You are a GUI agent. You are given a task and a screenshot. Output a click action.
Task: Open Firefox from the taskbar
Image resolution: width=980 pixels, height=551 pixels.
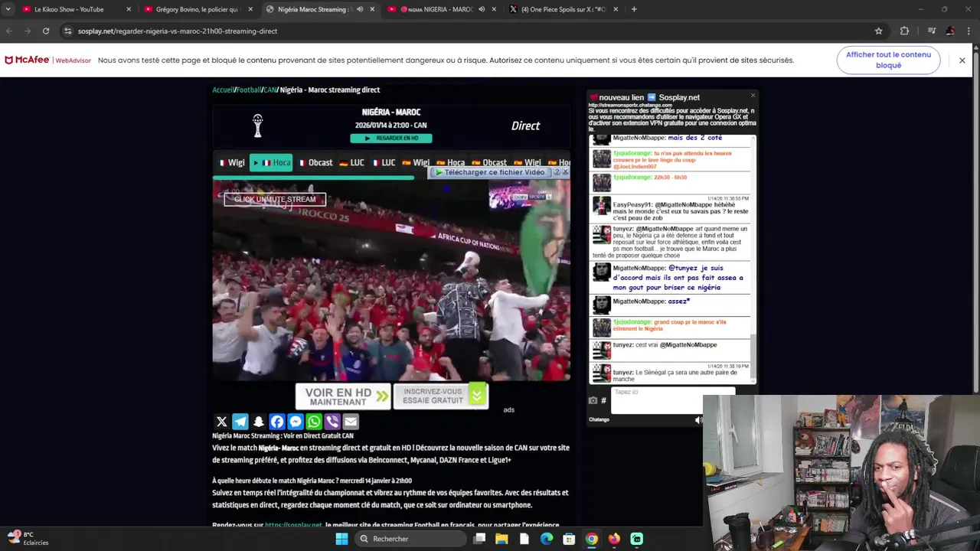click(x=614, y=539)
